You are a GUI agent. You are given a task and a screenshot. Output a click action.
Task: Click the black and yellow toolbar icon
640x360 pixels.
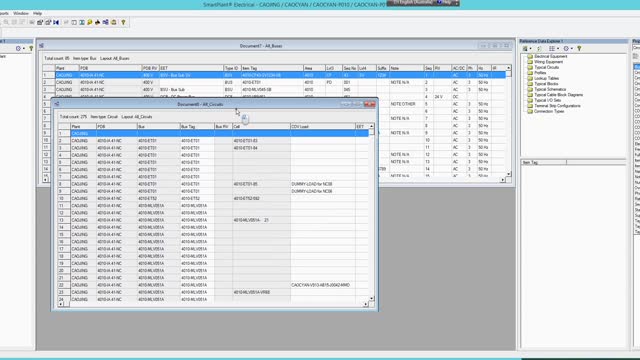pos(98,22)
